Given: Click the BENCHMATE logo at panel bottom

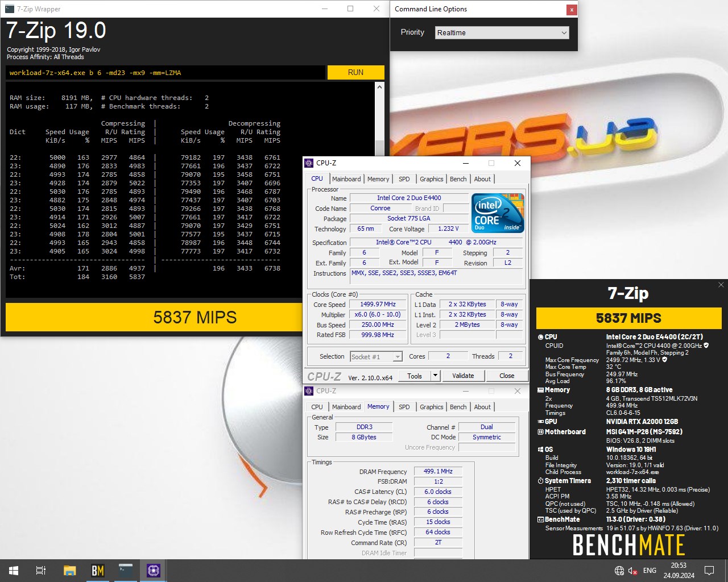Looking at the screenshot, I should 628,545.
